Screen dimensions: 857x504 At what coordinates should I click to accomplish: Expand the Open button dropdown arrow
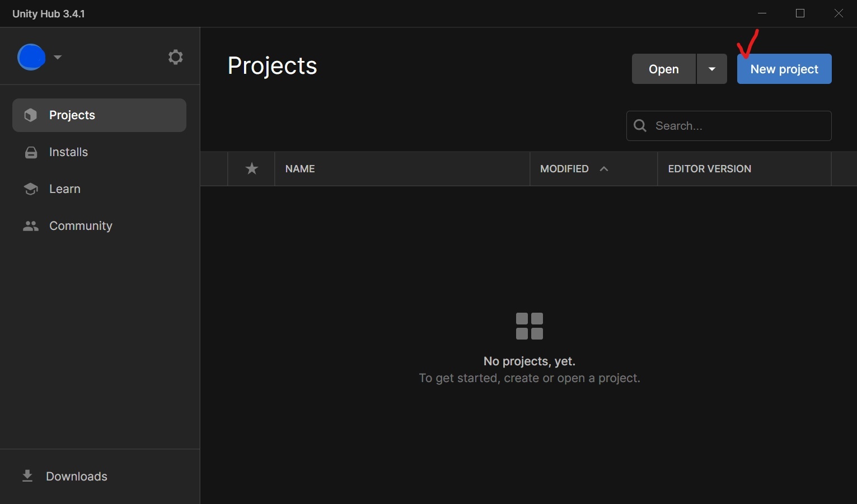[712, 69]
